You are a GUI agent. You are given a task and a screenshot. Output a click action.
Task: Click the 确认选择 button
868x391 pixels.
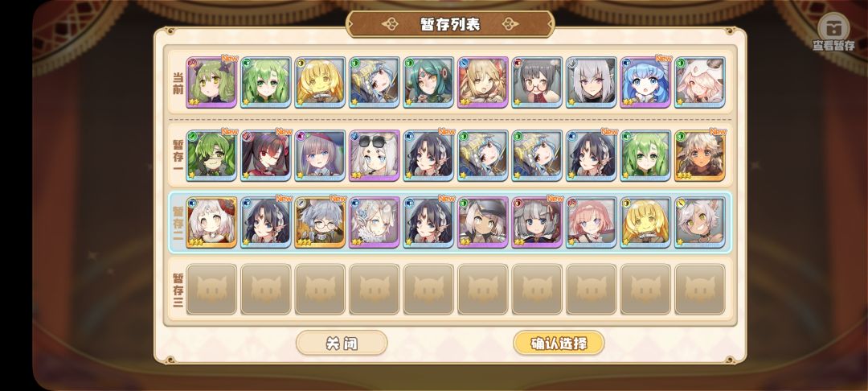click(x=559, y=344)
